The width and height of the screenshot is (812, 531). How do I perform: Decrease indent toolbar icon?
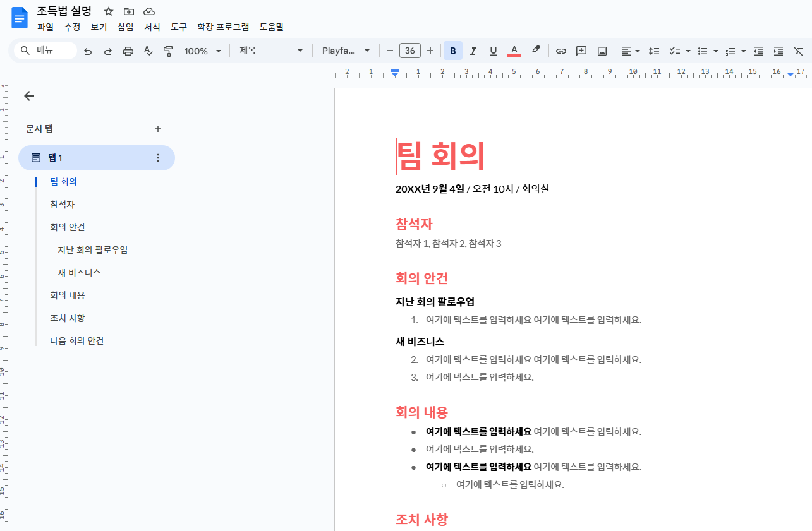click(758, 51)
